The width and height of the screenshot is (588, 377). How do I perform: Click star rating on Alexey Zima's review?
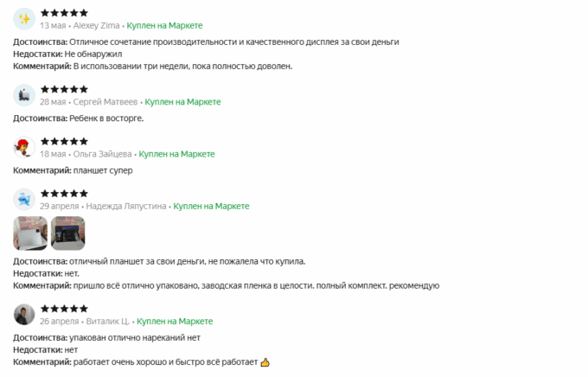click(64, 13)
